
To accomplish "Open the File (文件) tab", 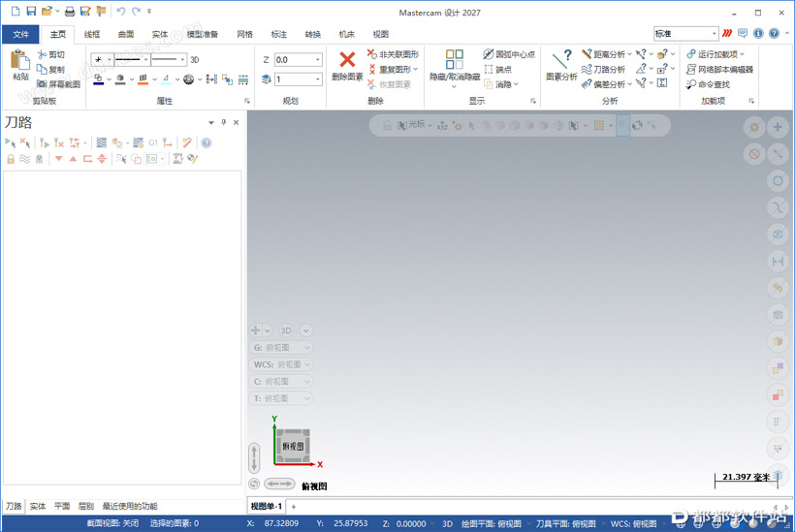I will tap(20, 34).
